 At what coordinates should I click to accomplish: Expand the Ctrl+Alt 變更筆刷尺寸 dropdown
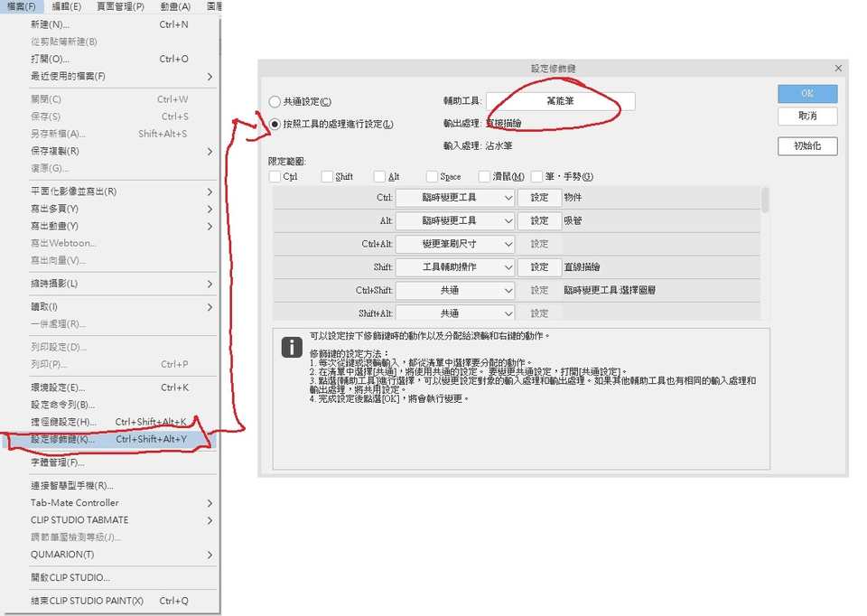(x=455, y=244)
